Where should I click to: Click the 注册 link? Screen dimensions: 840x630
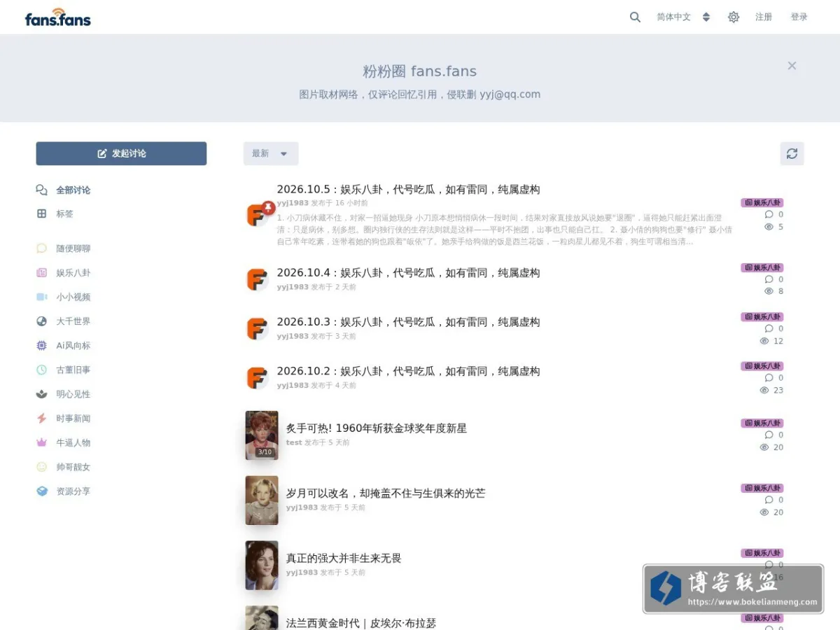click(764, 17)
